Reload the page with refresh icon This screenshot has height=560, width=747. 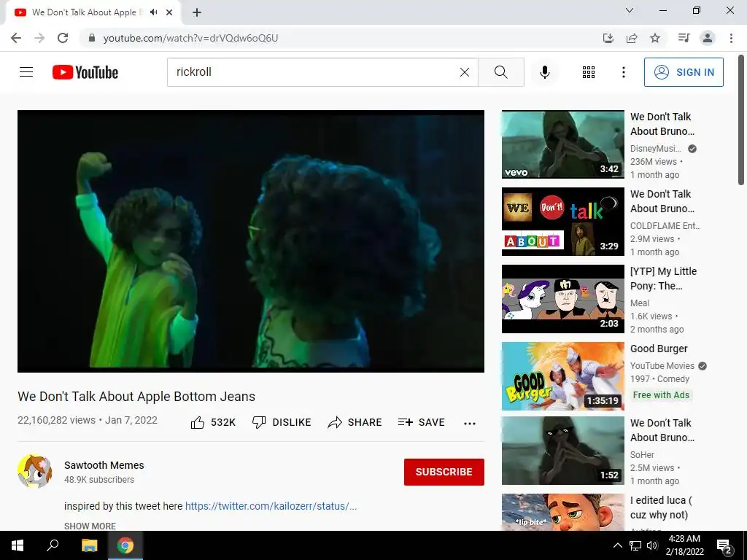pos(63,38)
